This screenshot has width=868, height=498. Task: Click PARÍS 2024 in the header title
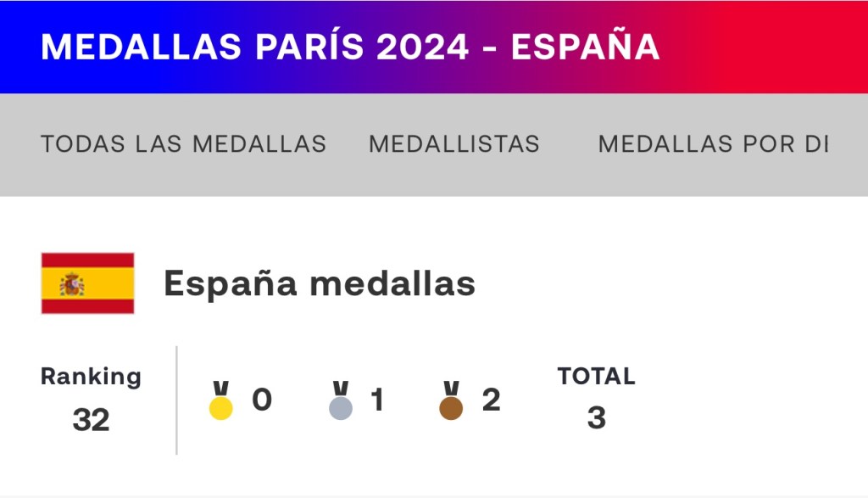[x=363, y=47]
